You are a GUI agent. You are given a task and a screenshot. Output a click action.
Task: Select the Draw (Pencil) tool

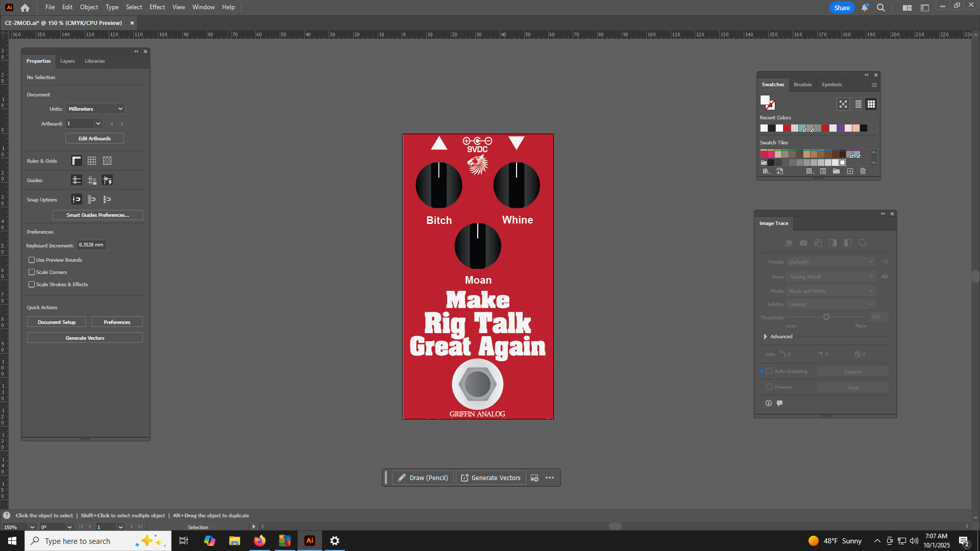click(423, 478)
